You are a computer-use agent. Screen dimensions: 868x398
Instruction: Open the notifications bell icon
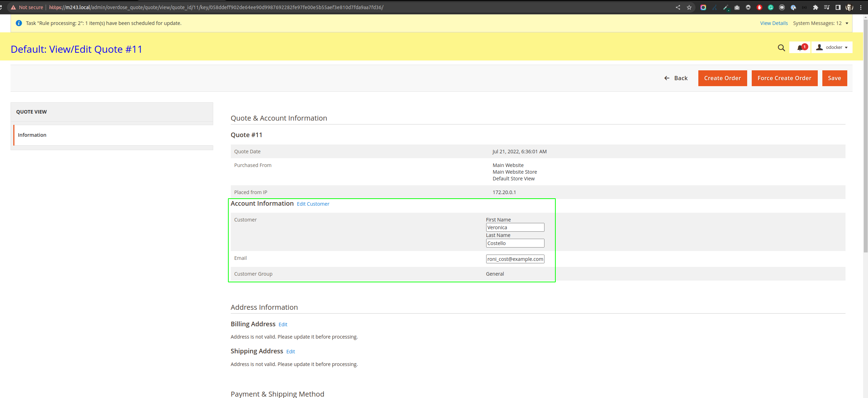(800, 47)
